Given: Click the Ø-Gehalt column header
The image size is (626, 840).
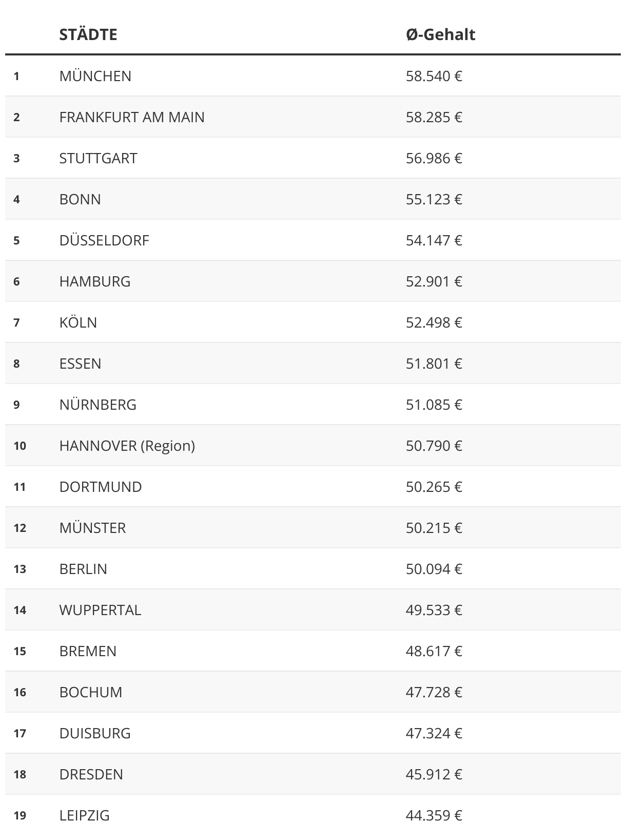Looking at the screenshot, I should (440, 34).
